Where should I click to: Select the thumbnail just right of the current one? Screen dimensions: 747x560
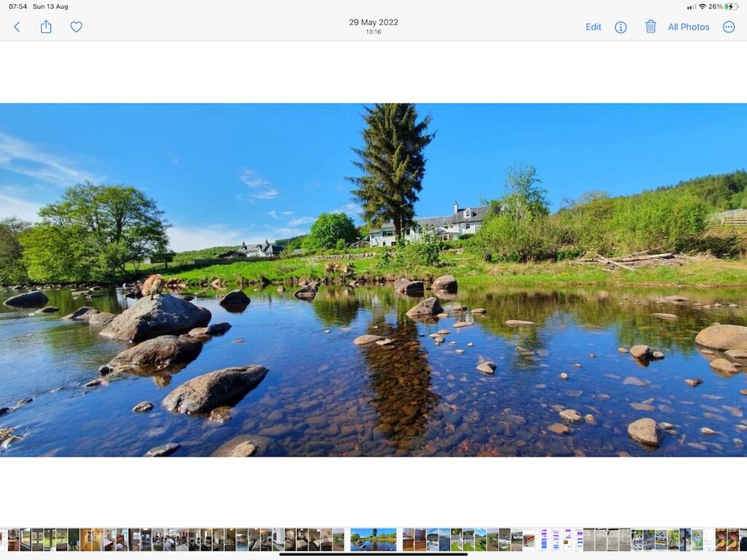click(x=409, y=540)
